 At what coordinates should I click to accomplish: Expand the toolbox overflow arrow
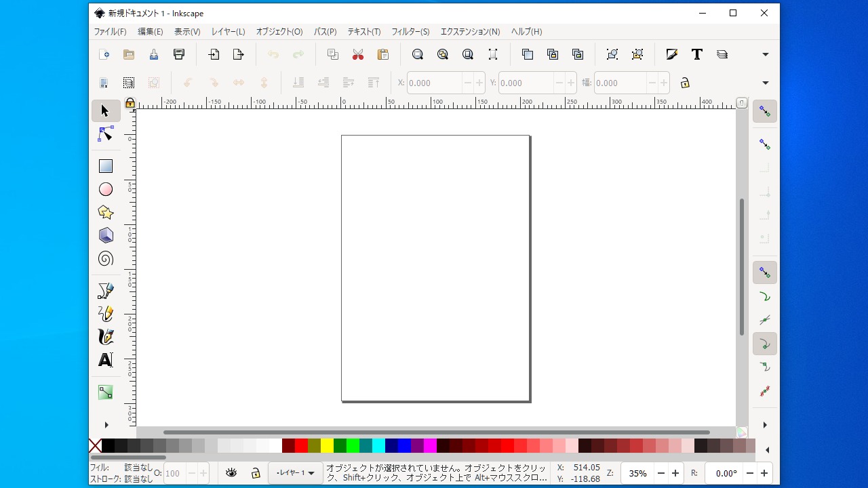pos(106,425)
